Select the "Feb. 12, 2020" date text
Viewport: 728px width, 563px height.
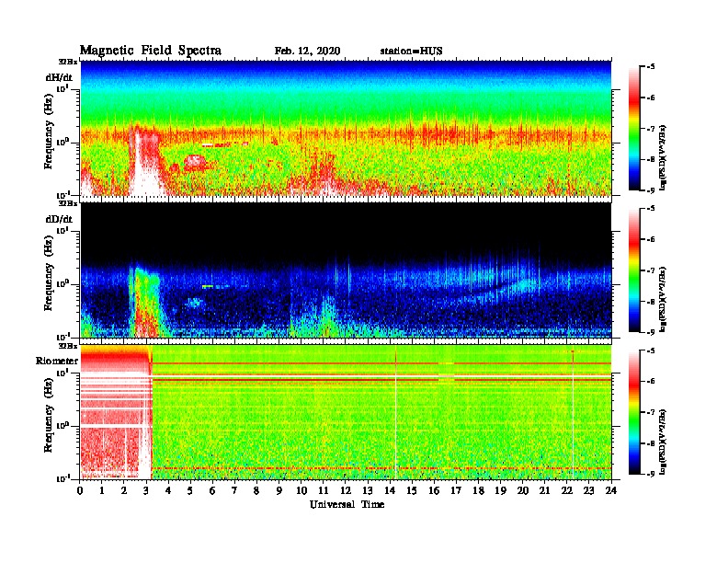pos(307,52)
